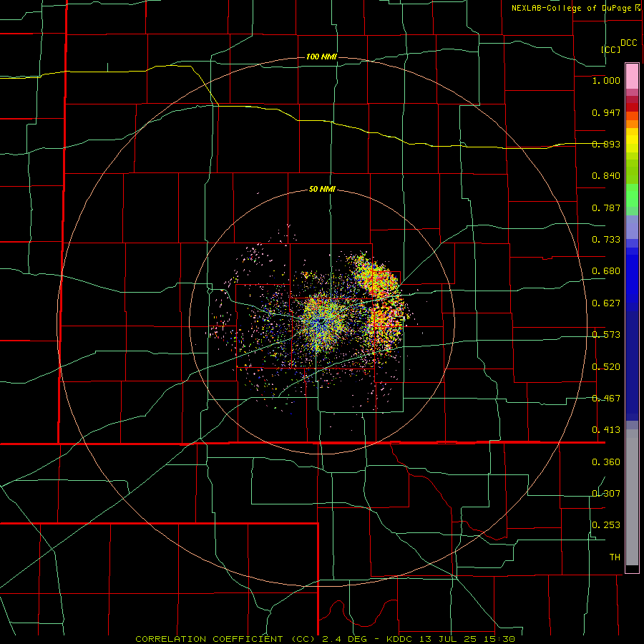Click the 15:30 timestamp in the caption
The image size is (644, 644).
(x=501, y=639)
